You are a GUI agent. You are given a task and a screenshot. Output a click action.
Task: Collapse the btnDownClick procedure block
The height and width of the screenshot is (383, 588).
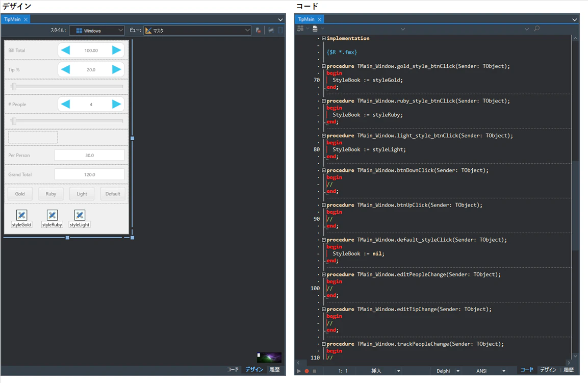point(323,170)
